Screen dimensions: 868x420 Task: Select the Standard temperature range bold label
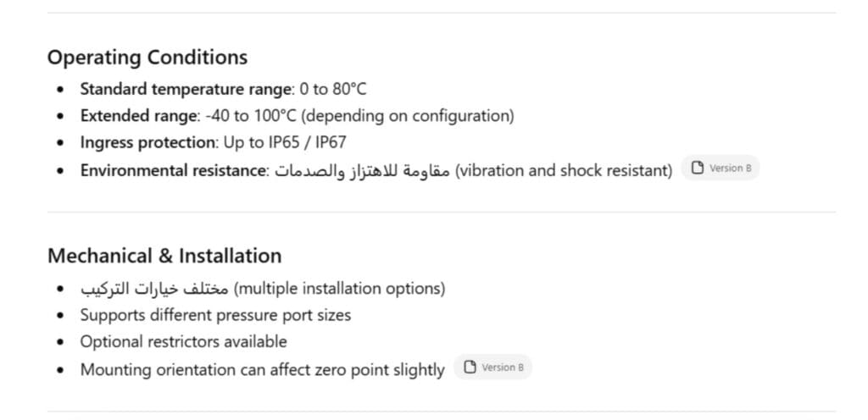coord(186,89)
